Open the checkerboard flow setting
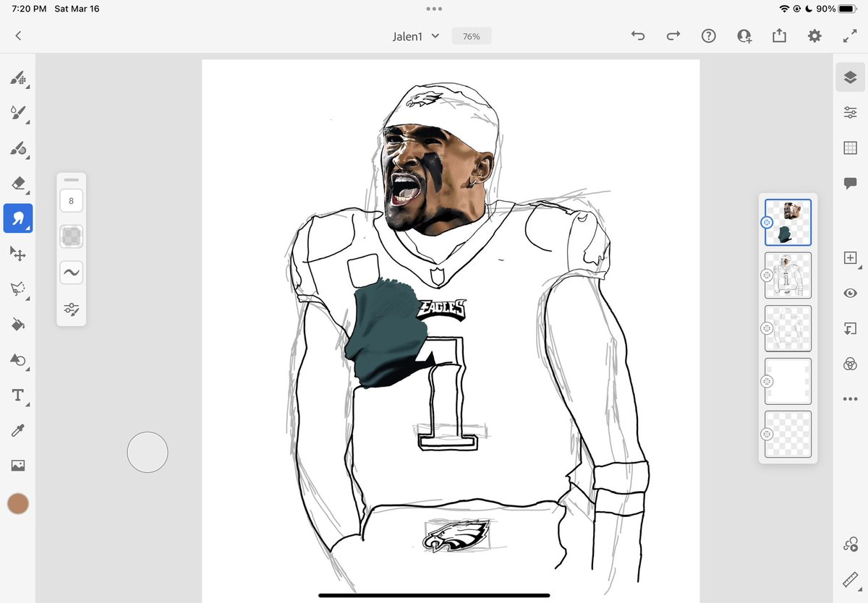Image resolution: width=868 pixels, height=603 pixels. pos(71,236)
